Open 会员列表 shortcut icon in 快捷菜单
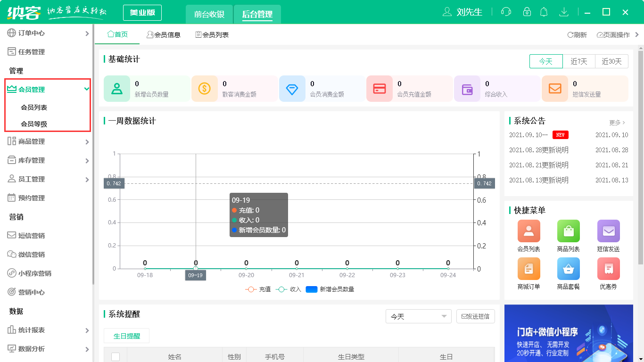The image size is (644, 362). point(528,231)
